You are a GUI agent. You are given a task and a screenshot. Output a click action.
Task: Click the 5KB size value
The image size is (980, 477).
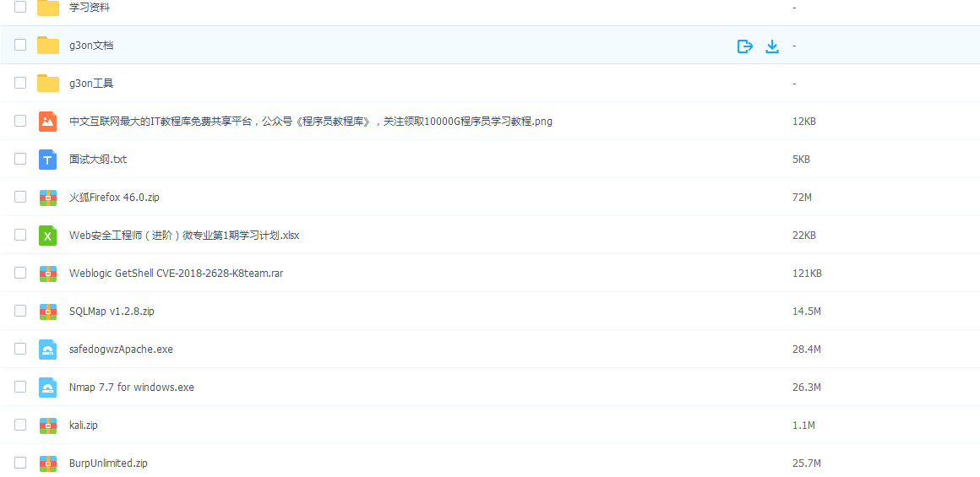click(801, 160)
